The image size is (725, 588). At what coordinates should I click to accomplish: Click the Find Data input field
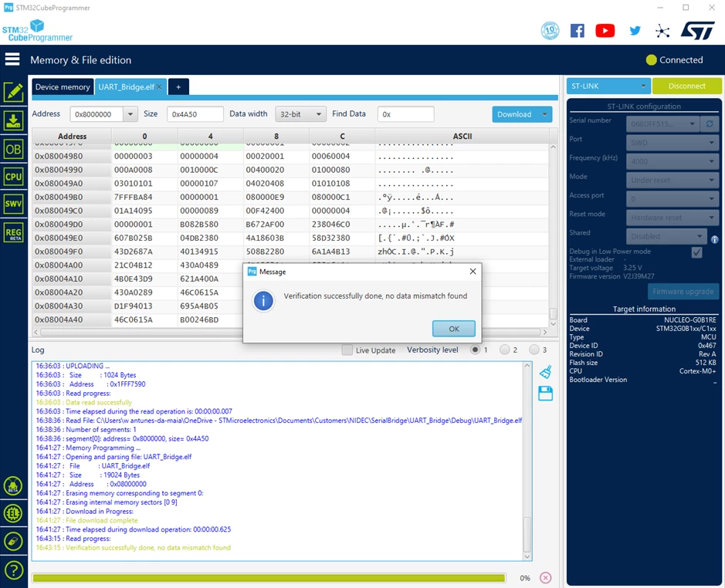405,114
